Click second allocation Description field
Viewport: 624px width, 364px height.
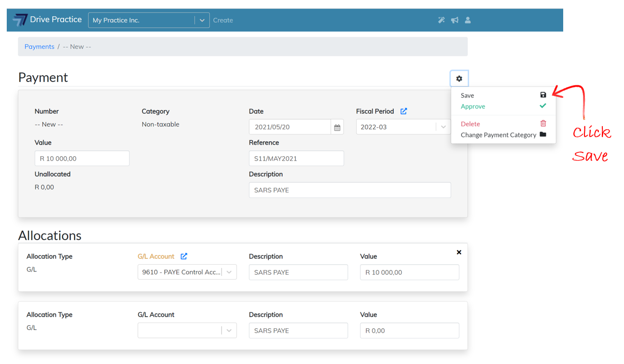[298, 331]
